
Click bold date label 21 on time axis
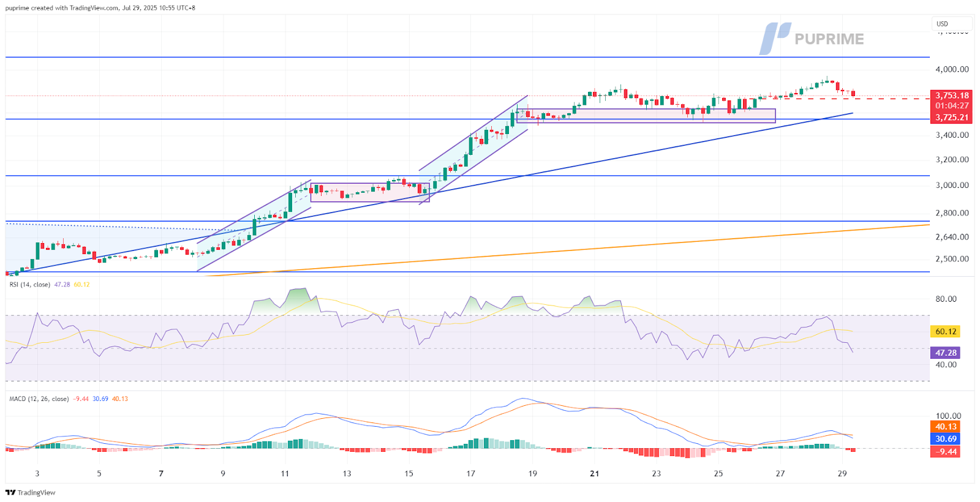594,473
